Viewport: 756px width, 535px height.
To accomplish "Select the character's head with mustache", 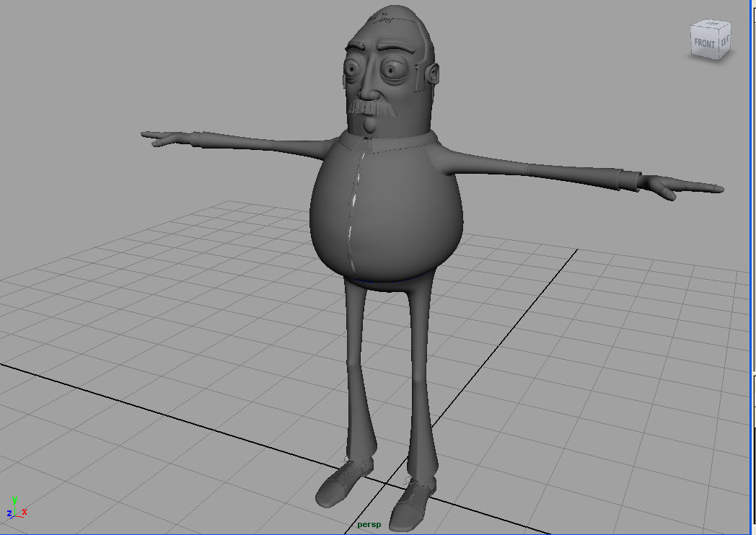I will (390, 72).
